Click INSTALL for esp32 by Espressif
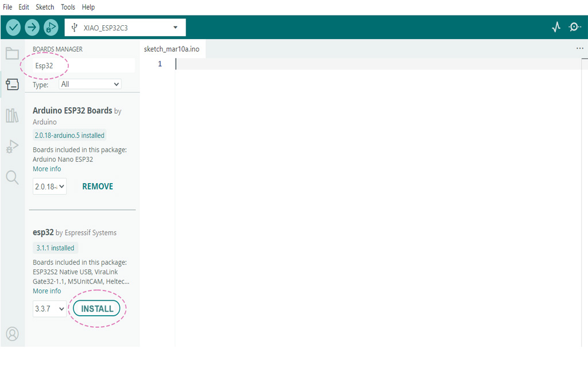This screenshot has height=368, width=588. (97, 309)
